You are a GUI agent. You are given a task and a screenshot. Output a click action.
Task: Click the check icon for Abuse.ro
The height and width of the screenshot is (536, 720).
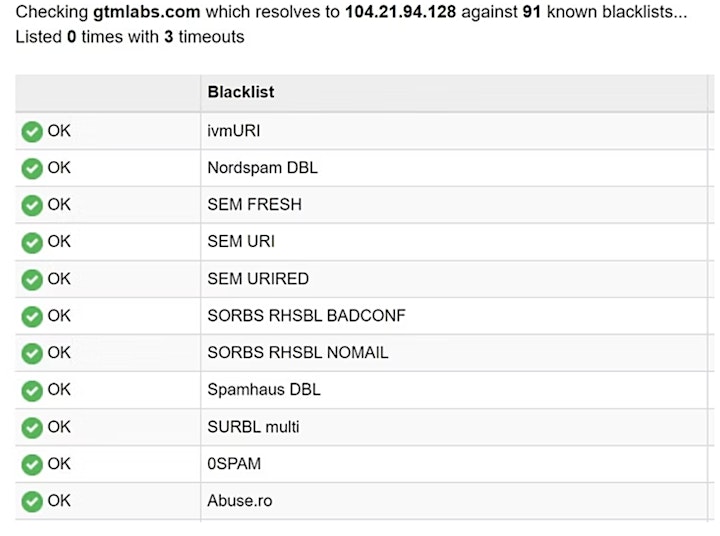(32, 502)
